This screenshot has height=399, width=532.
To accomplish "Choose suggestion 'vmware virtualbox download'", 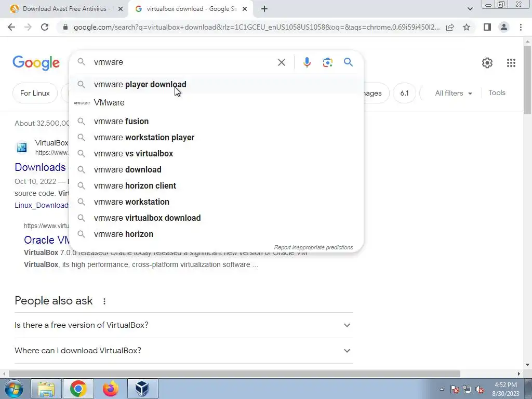I will [216, 218].
